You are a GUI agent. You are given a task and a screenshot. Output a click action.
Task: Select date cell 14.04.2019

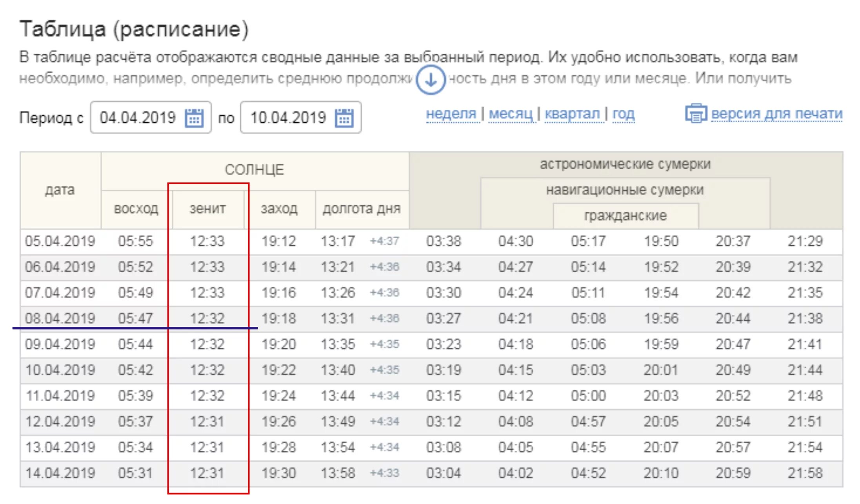(x=60, y=473)
